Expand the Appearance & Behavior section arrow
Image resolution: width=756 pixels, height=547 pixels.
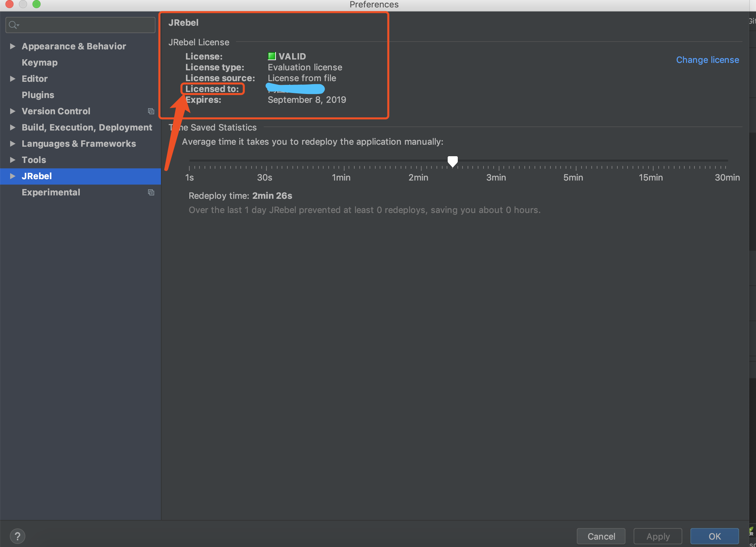click(x=13, y=46)
